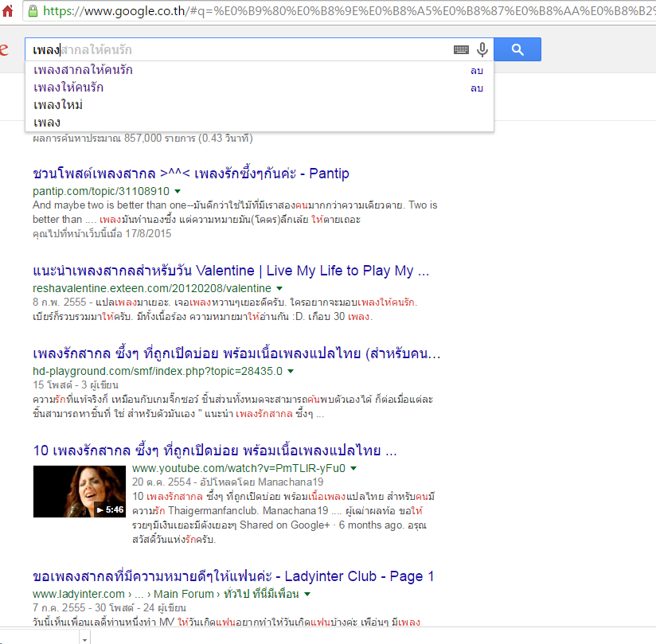Select the plain เพลง suggestion
Image resolution: width=656 pixels, height=644 pixels.
47,123
